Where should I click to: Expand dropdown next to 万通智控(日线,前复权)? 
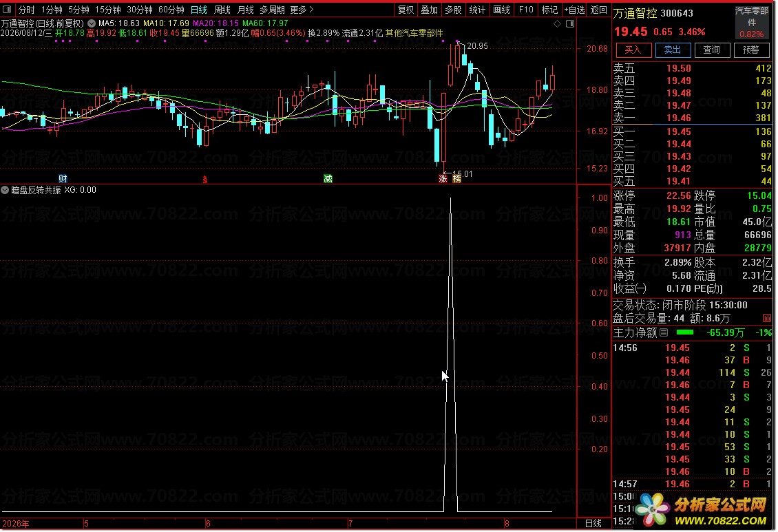(92, 23)
